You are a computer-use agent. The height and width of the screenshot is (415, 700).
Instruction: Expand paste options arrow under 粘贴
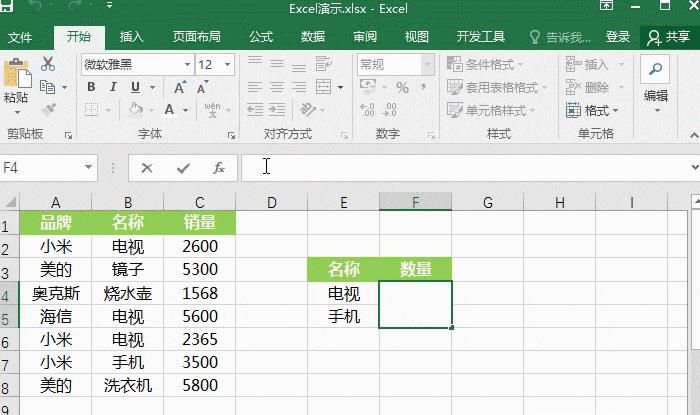tap(17, 112)
